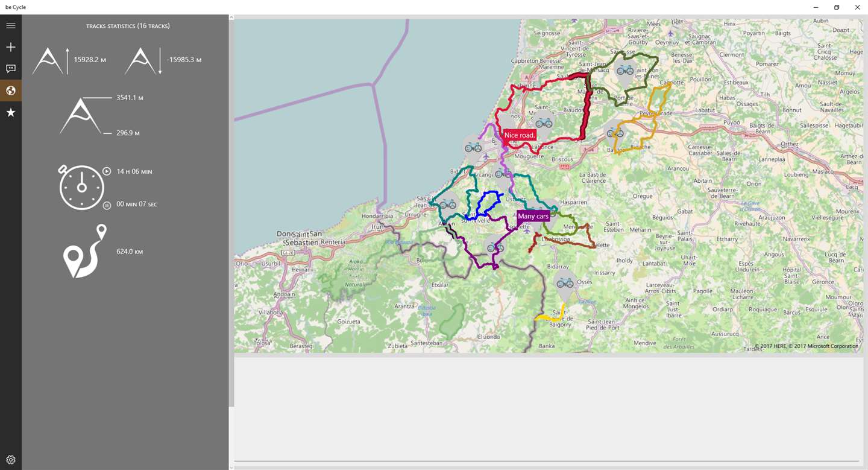
Task: Select the bike marker near Saint-Jean-de-Luz
Action: (447, 205)
